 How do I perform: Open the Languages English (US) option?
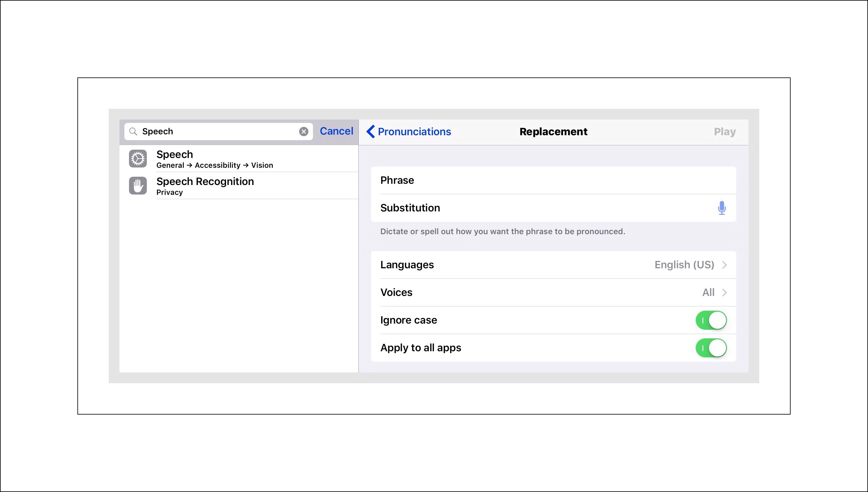[x=684, y=265]
